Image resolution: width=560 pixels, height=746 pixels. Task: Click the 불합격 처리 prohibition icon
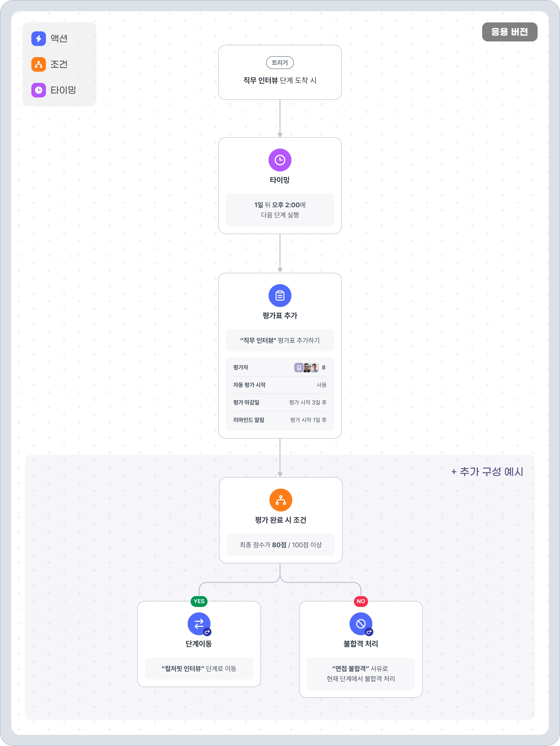pyautogui.click(x=361, y=624)
